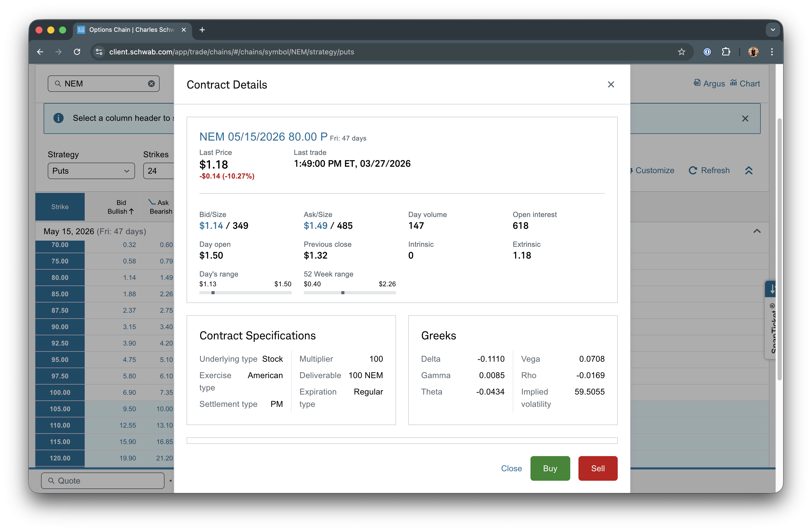The height and width of the screenshot is (531, 812).
Task: Dismiss the column header info banner
Action: pyautogui.click(x=745, y=118)
